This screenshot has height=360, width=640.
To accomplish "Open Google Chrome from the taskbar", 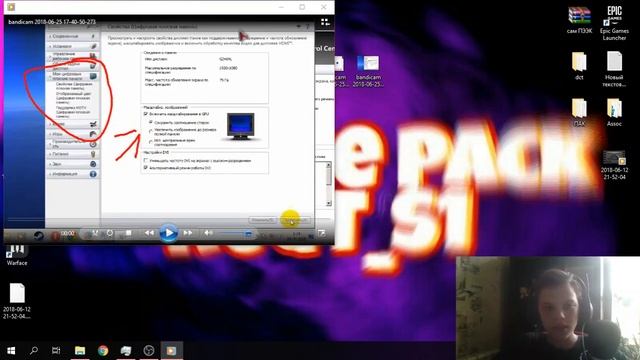I will coord(103,351).
